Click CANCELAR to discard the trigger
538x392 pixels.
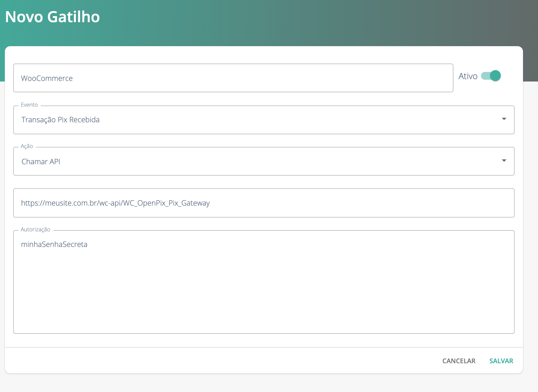point(459,361)
